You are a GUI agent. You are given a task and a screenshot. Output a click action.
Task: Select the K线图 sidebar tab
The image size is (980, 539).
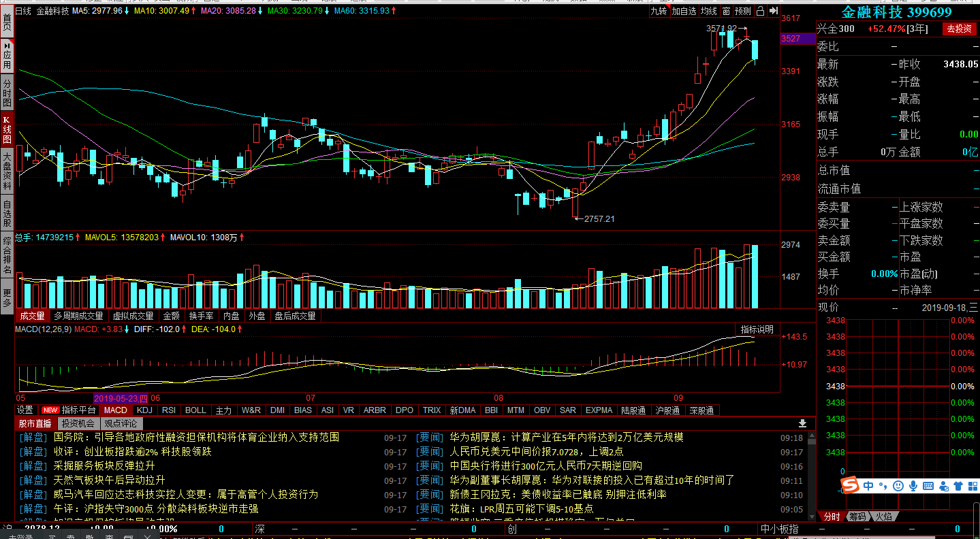pyautogui.click(x=7, y=129)
